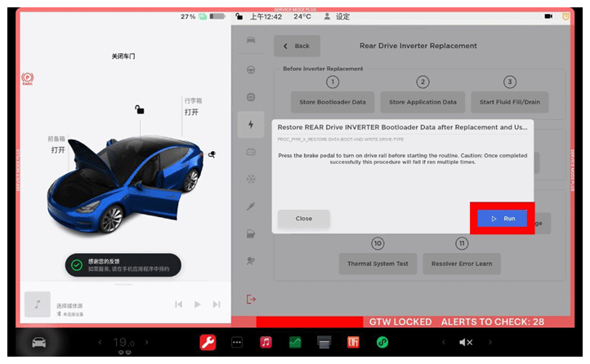Open the chip/processor section in sidebar

pyautogui.click(x=251, y=97)
